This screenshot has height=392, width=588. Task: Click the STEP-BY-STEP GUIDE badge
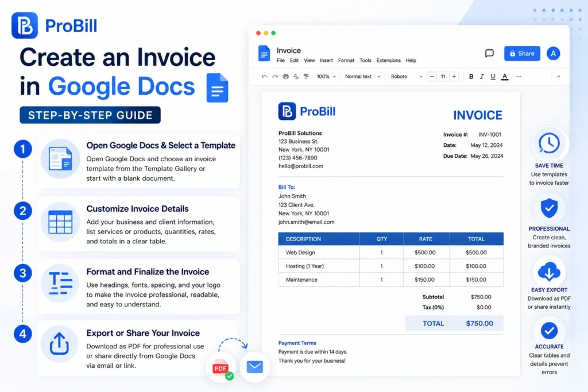(90, 115)
